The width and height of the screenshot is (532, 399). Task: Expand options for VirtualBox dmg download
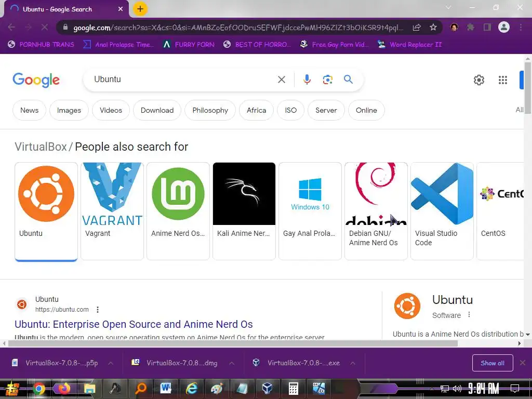point(232,363)
